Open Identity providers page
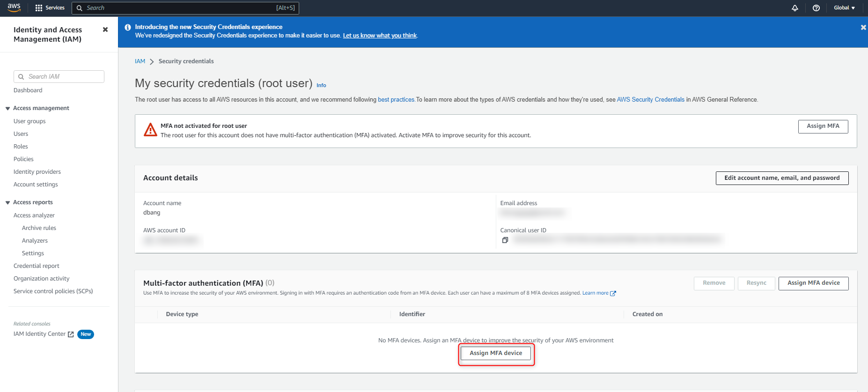This screenshot has width=868, height=392. (37, 172)
